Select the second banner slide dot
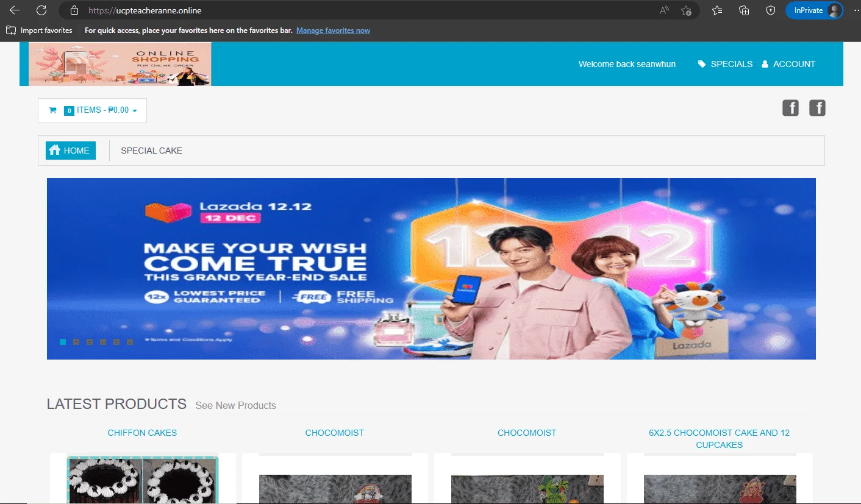The width and height of the screenshot is (861, 504). pyautogui.click(x=76, y=342)
